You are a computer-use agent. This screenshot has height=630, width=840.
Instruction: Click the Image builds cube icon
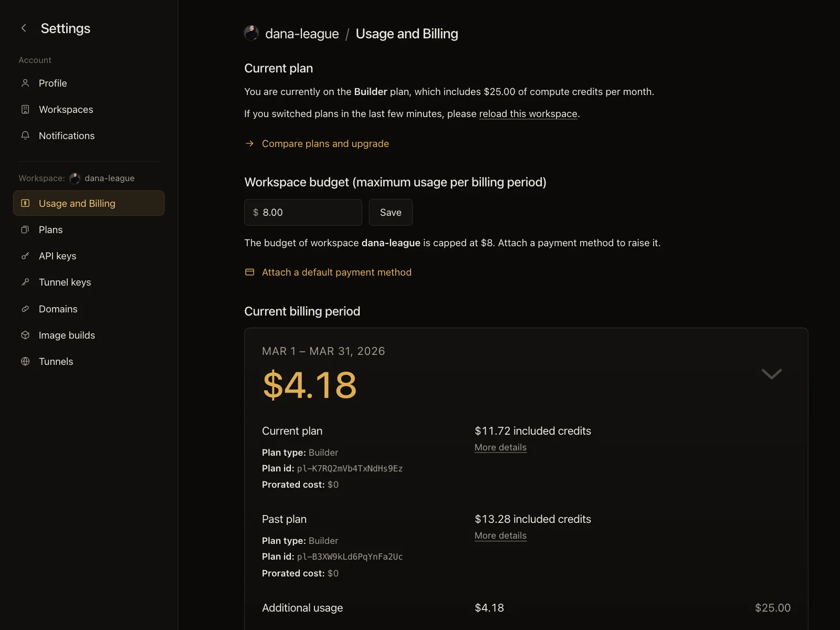click(x=25, y=335)
